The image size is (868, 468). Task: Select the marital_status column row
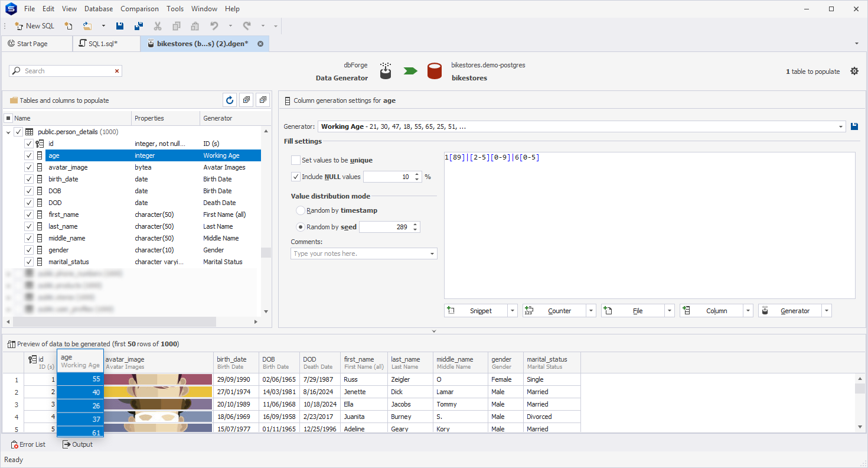coord(153,262)
